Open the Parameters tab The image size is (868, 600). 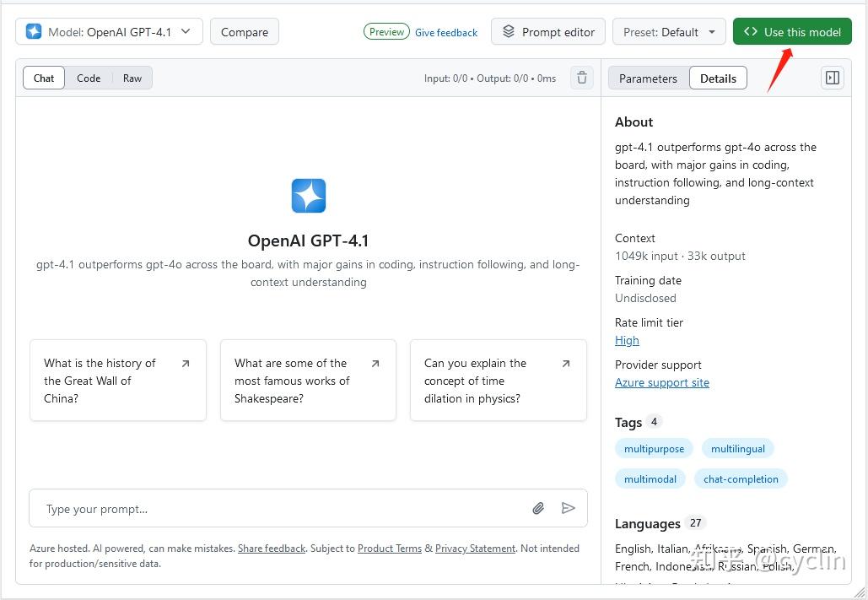(x=648, y=78)
